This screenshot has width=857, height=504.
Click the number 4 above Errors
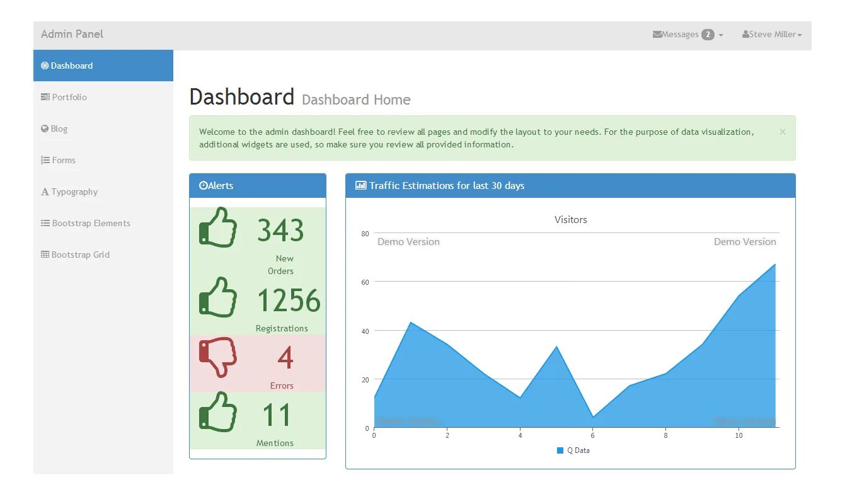(285, 358)
